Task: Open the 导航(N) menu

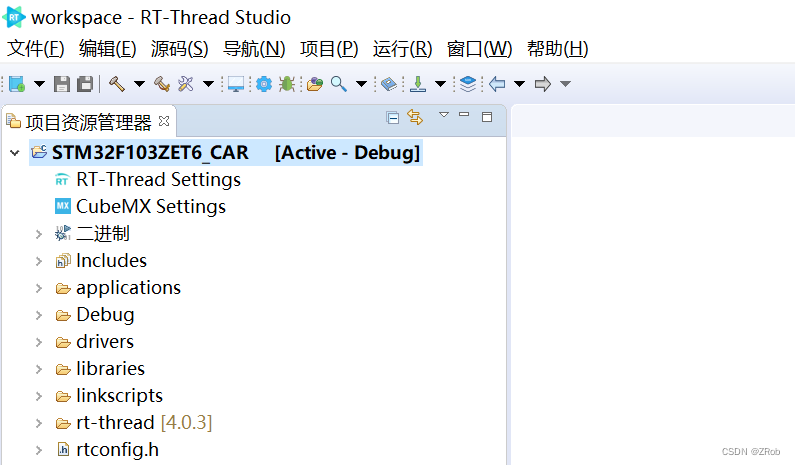Action: pyautogui.click(x=254, y=49)
